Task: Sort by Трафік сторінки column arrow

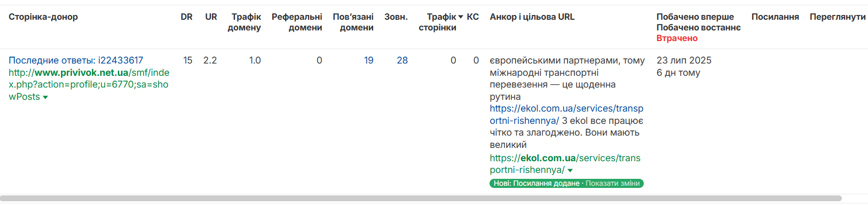Action: tap(461, 17)
